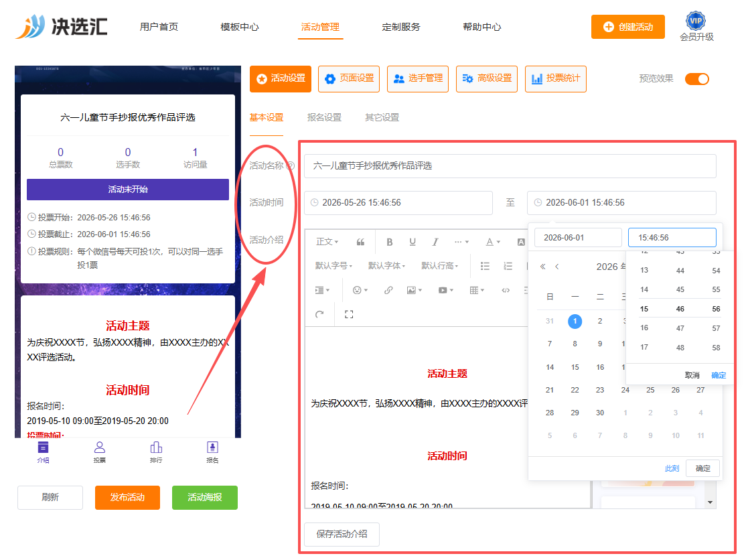This screenshot has width=746, height=560.
Task: Apply text background color icon
Action: [x=521, y=242]
